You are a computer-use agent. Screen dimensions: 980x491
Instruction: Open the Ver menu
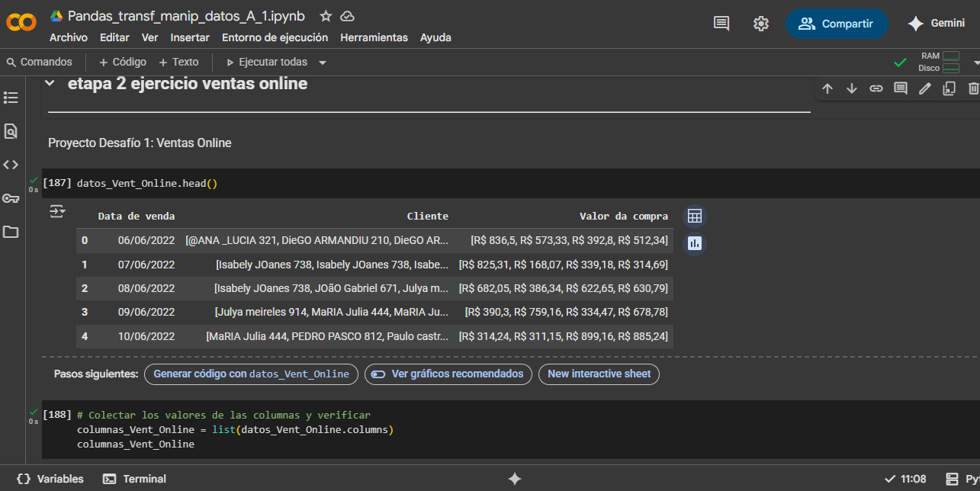pos(150,37)
